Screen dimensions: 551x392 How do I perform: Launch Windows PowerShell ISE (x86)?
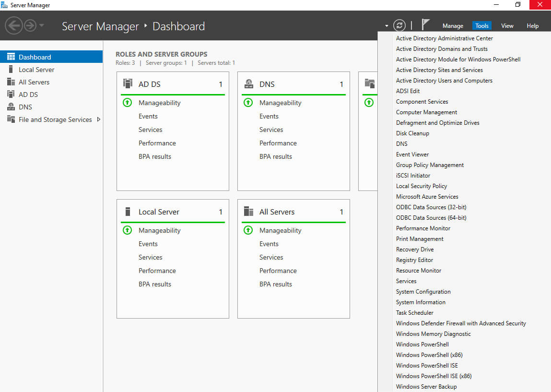pyautogui.click(x=434, y=376)
